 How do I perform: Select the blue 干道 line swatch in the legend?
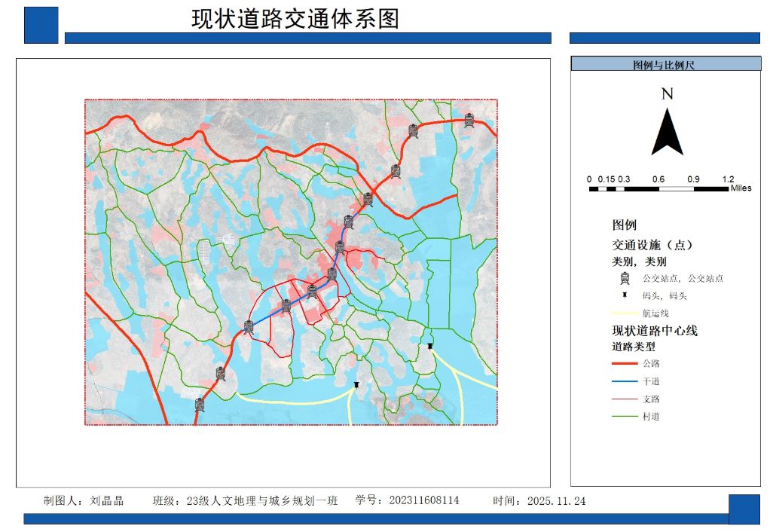625,381
